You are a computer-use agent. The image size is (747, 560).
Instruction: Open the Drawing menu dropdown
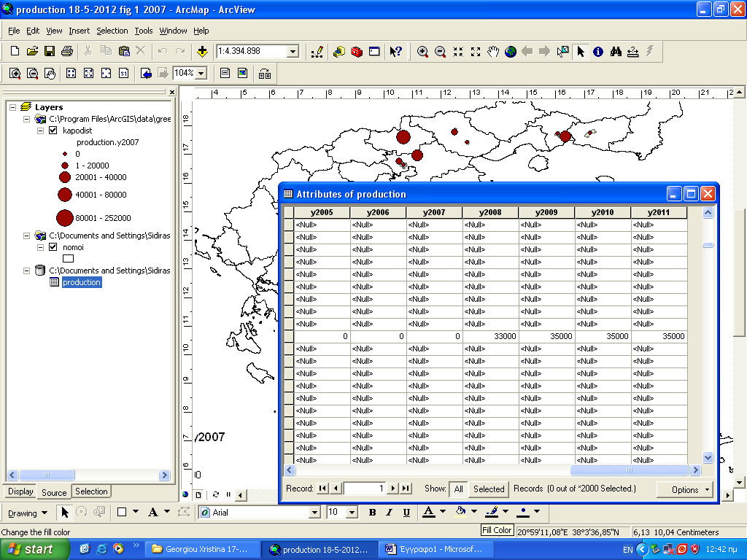(x=28, y=513)
